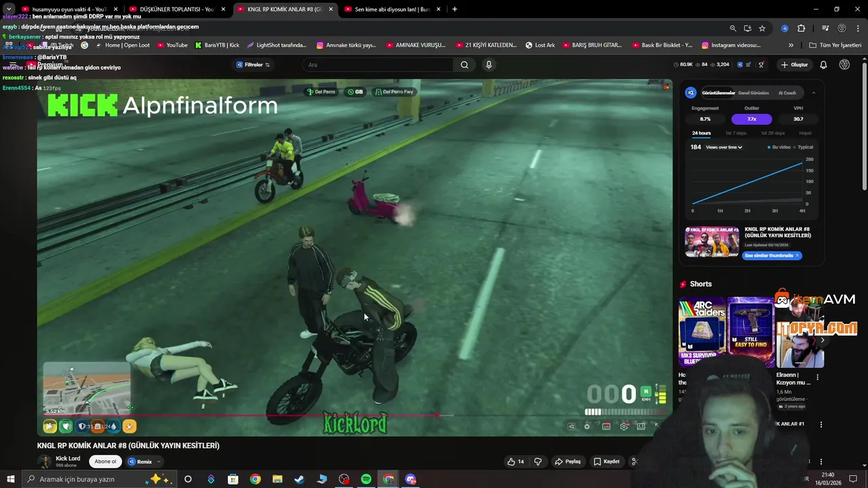Screen dimensions: 868x488
Task: Open the Remix dropdown button
Action: [x=144, y=462]
